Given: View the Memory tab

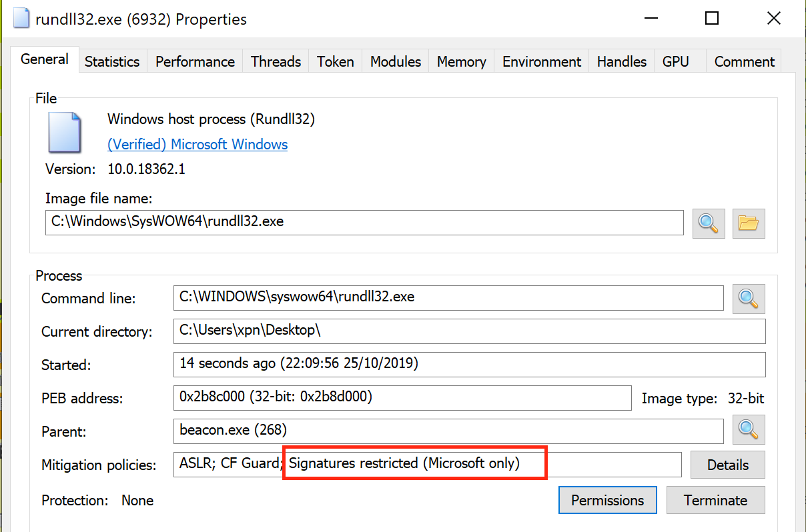Looking at the screenshot, I should [x=460, y=61].
